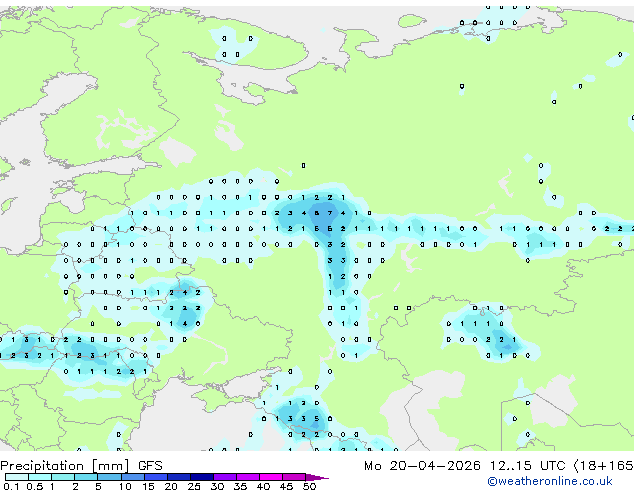Click the 'Precipitation' title text
The height and width of the screenshot is (490, 634).
tap(42, 466)
